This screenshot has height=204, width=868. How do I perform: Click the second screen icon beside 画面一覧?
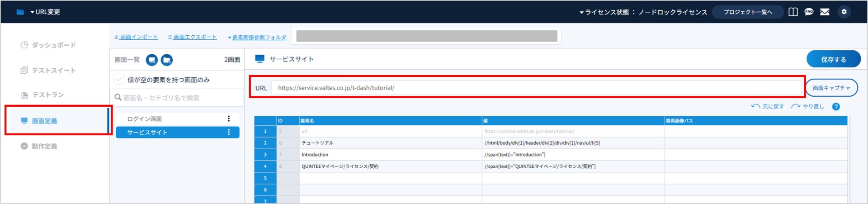(x=167, y=60)
